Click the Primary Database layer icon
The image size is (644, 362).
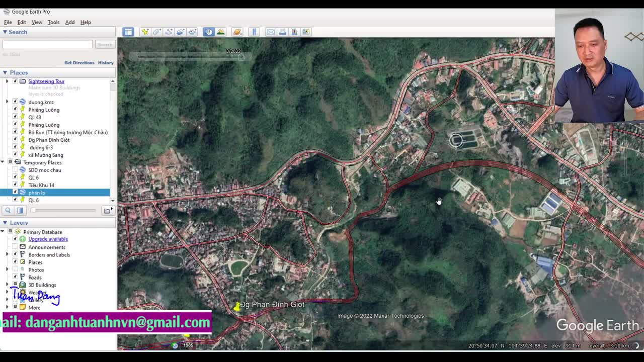[x=17, y=232]
